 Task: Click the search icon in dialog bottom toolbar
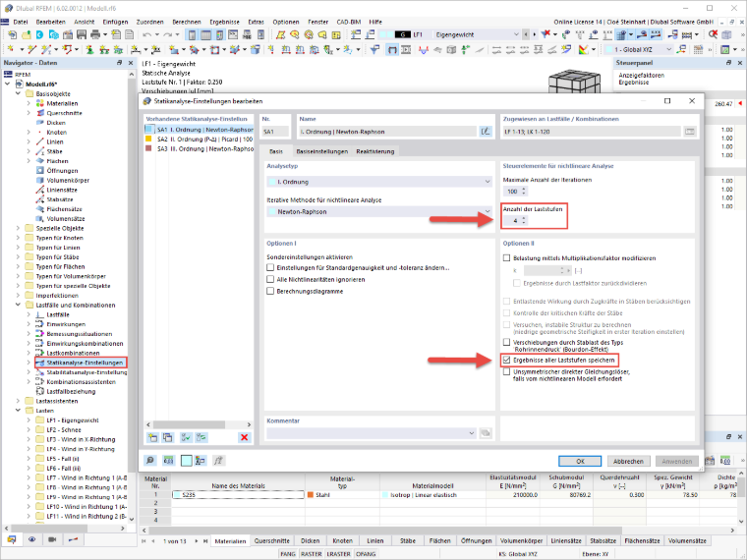coord(150,461)
